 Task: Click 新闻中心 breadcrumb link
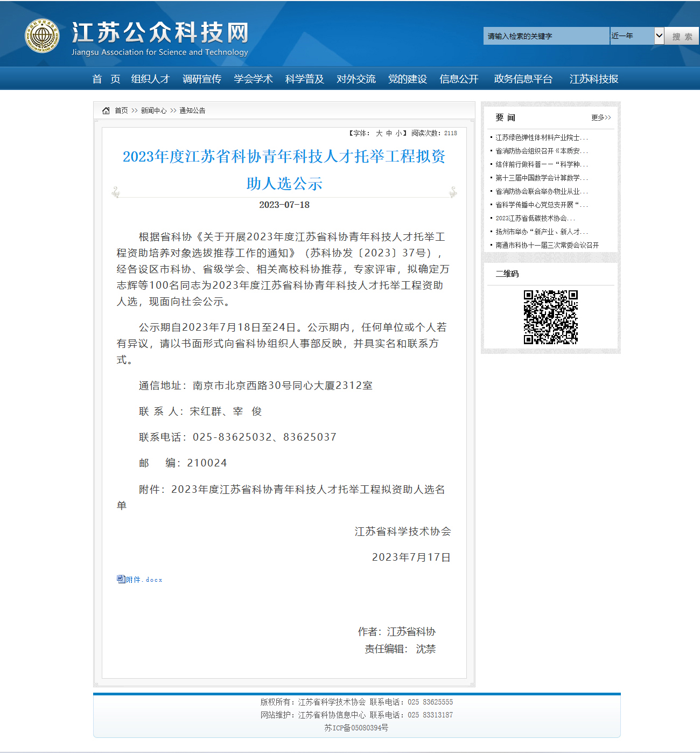153,110
